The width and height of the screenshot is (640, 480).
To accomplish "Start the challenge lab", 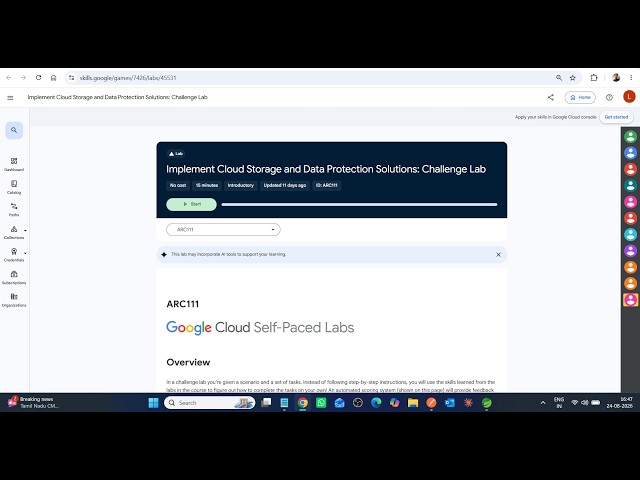I will pyautogui.click(x=191, y=204).
